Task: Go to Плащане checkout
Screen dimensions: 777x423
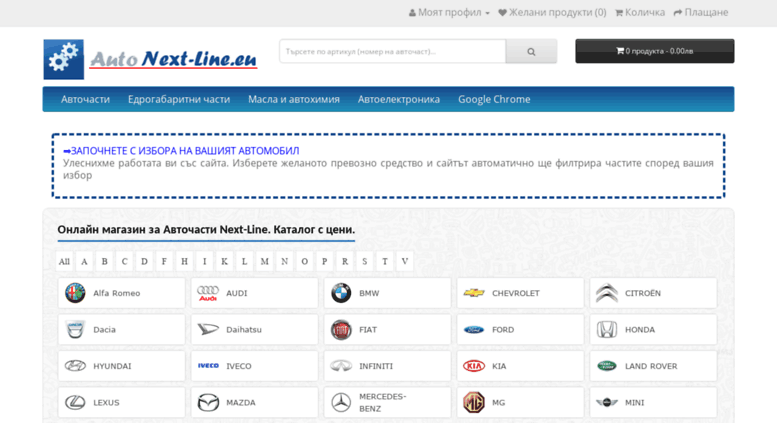Action: tap(701, 12)
